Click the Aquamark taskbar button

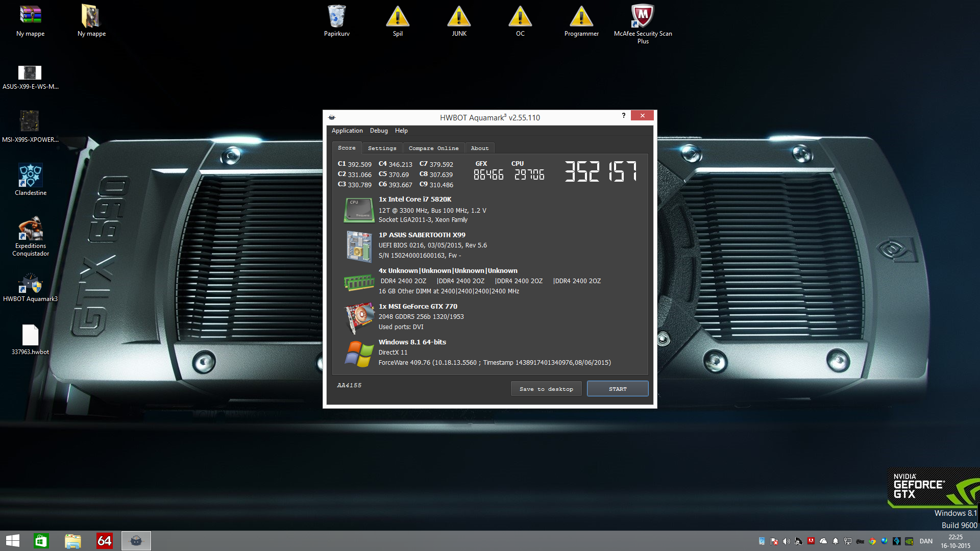click(x=136, y=541)
